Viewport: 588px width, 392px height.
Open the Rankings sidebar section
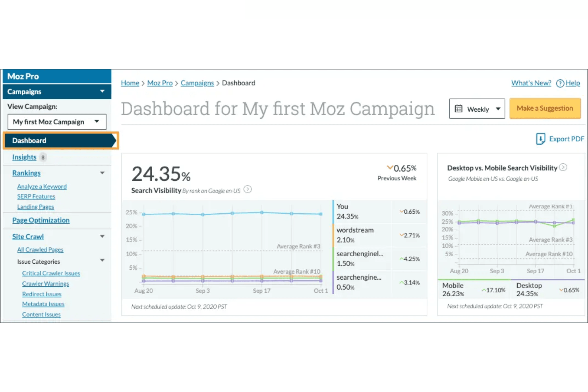click(x=26, y=173)
